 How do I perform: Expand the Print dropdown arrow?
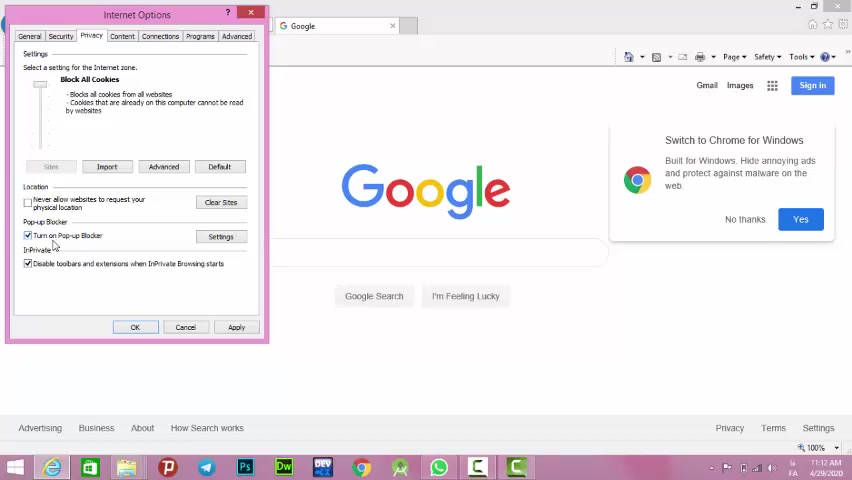coord(713,57)
